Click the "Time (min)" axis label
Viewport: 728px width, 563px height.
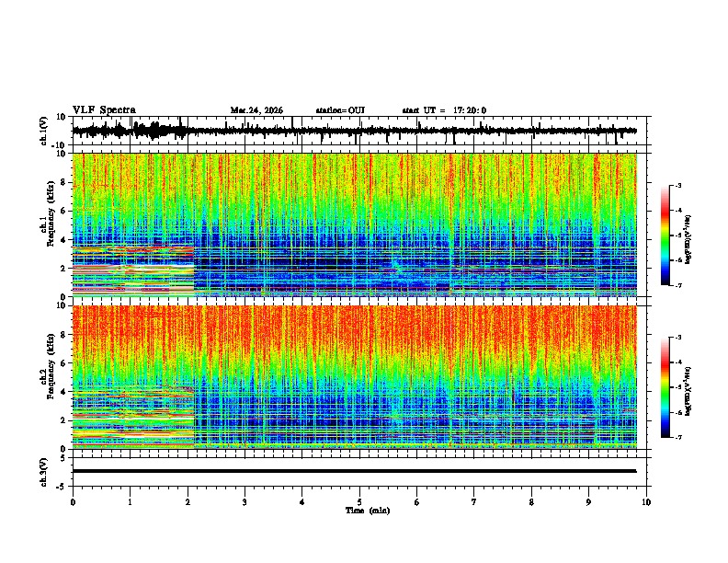point(368,511)
